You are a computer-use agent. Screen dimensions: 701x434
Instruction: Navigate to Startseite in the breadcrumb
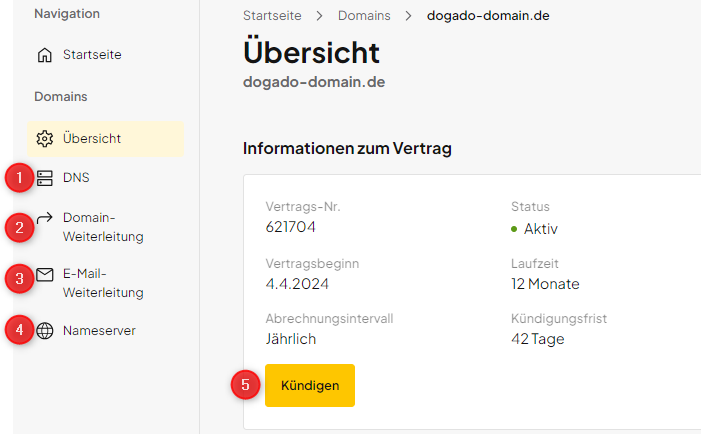click(x=272, y=16)
